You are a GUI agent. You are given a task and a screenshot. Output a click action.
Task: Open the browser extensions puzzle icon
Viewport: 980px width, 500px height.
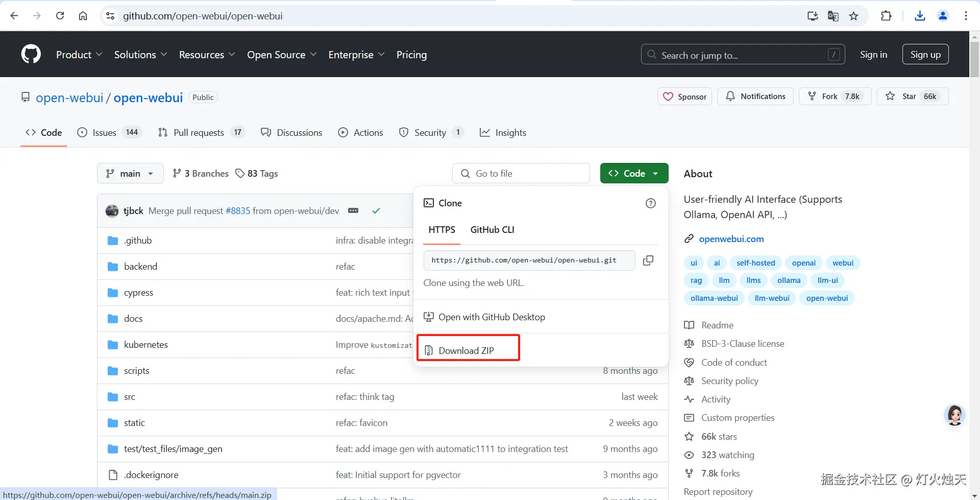[x=886, y=16]
